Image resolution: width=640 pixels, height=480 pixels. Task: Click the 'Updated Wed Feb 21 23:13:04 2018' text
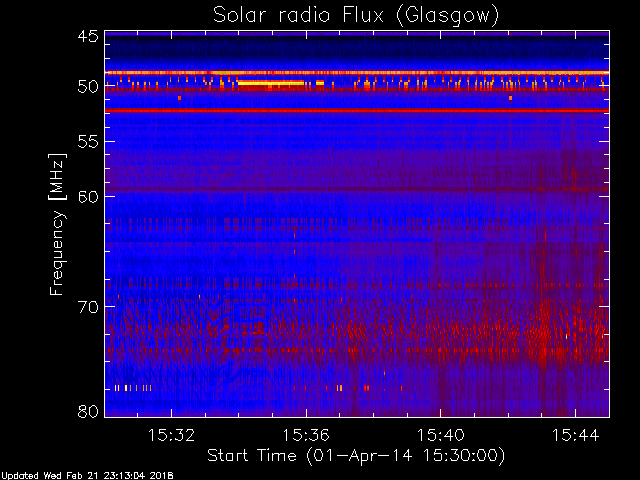(87, 476)
